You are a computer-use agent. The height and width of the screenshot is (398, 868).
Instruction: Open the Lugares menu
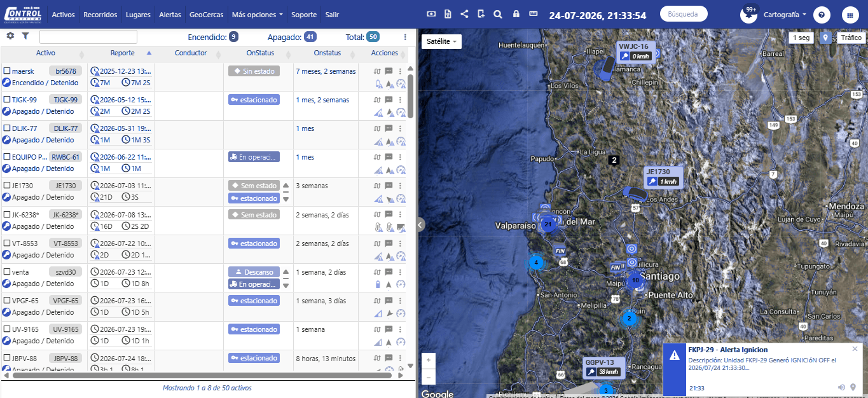pos(138,14)
